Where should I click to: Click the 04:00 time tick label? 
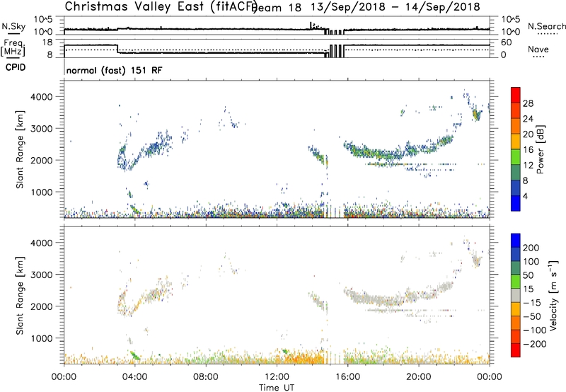(x=134, y=377)
